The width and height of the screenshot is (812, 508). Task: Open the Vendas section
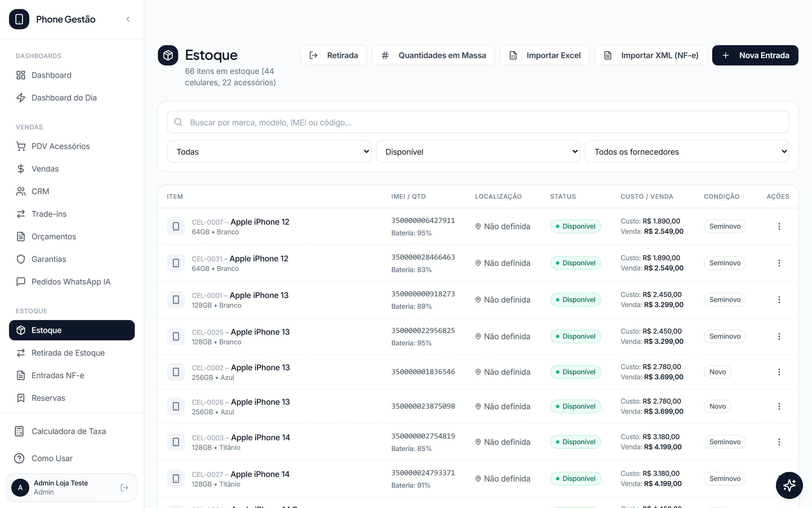point(72,169)
